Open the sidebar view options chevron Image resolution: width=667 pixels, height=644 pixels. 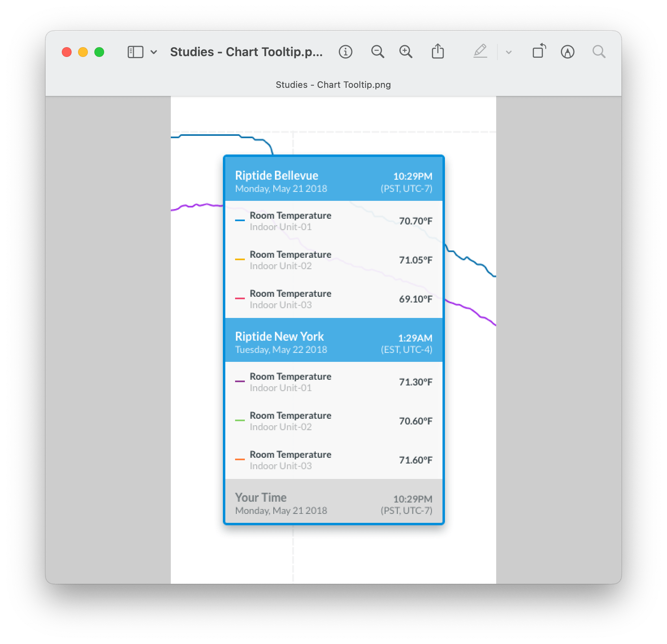coord(154,52)
